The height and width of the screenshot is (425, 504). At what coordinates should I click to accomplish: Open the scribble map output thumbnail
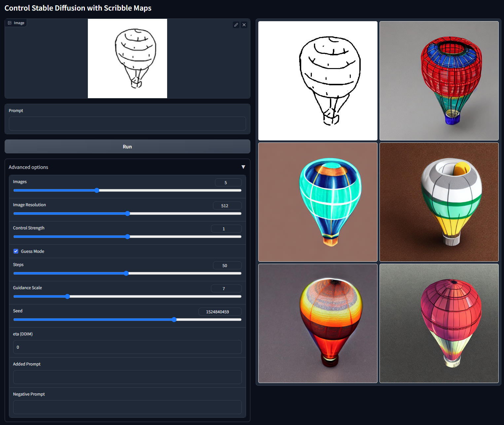[x=318, y=81]
